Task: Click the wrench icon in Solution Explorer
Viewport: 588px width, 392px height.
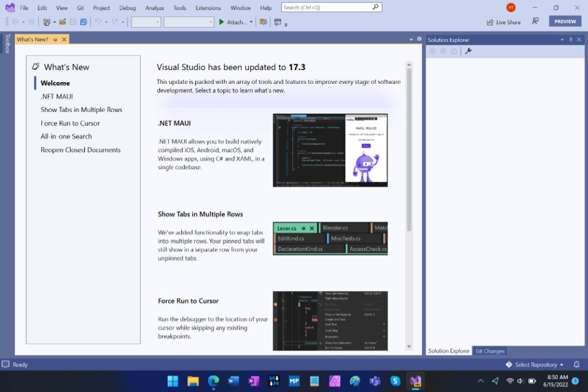Action: point(469,51)
